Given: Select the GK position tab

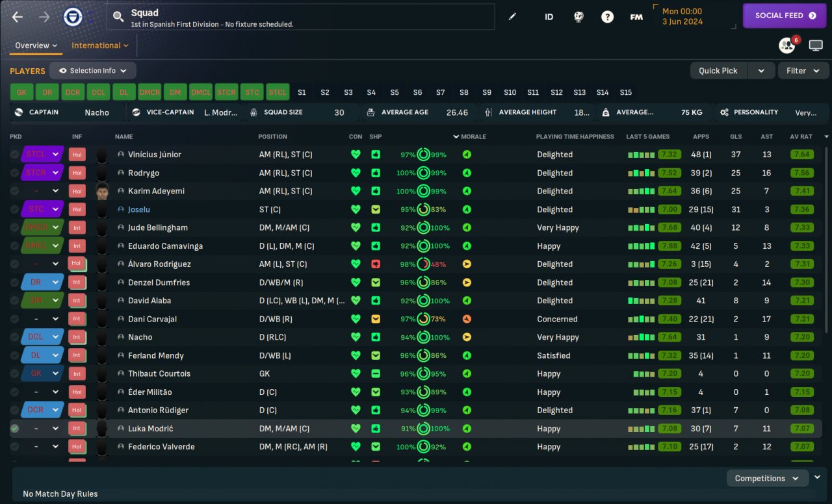Looking at the screenshot, I should [21, 92].
